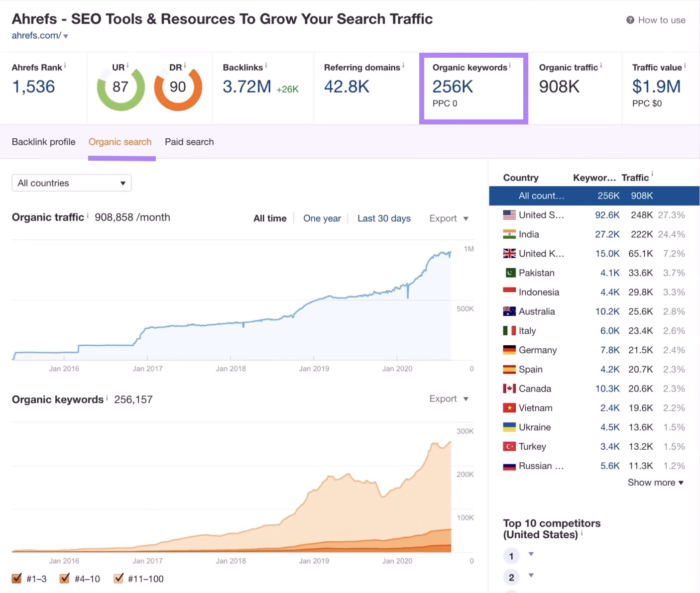Click the 256K organic keywords value
The height and width of the screenshot is (593, 700).
453,87
